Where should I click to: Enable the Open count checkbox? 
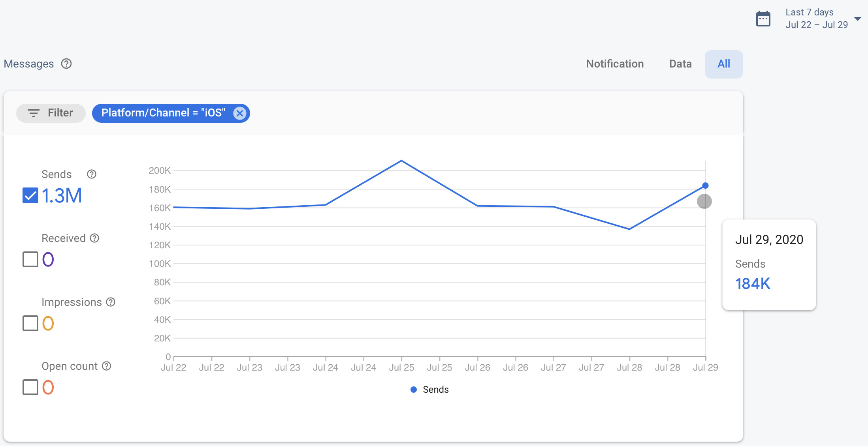click(30, 387)
